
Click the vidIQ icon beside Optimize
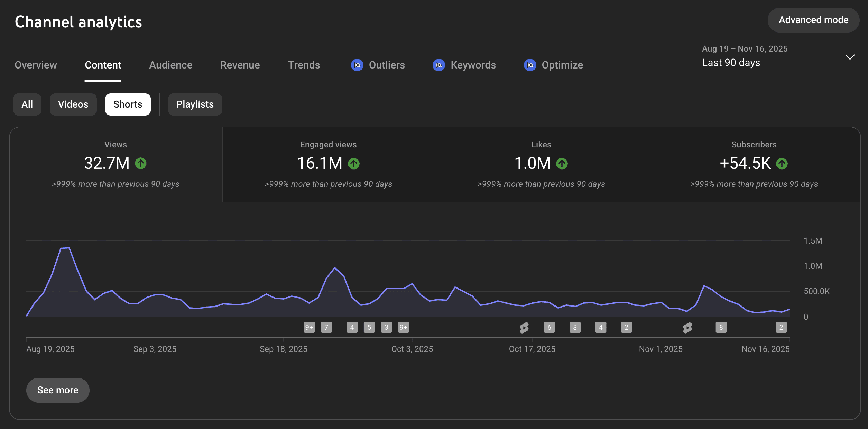(530, 65)
